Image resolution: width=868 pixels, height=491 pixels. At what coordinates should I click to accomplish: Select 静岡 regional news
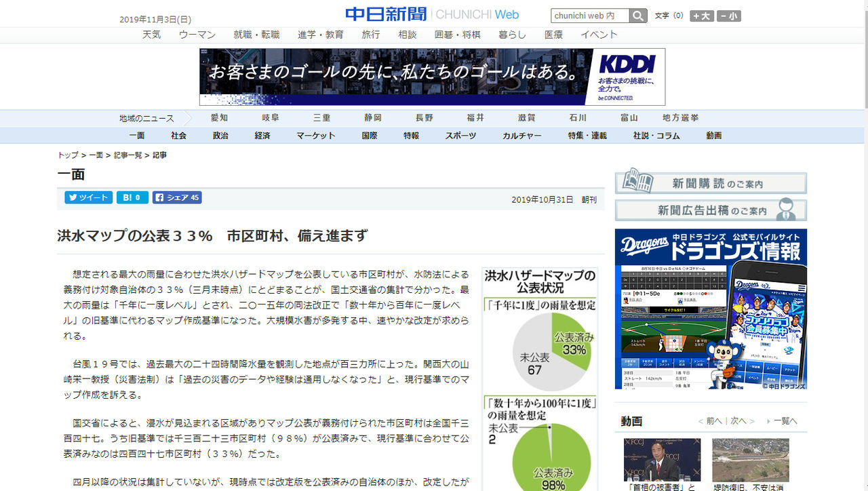coord(373,118)
